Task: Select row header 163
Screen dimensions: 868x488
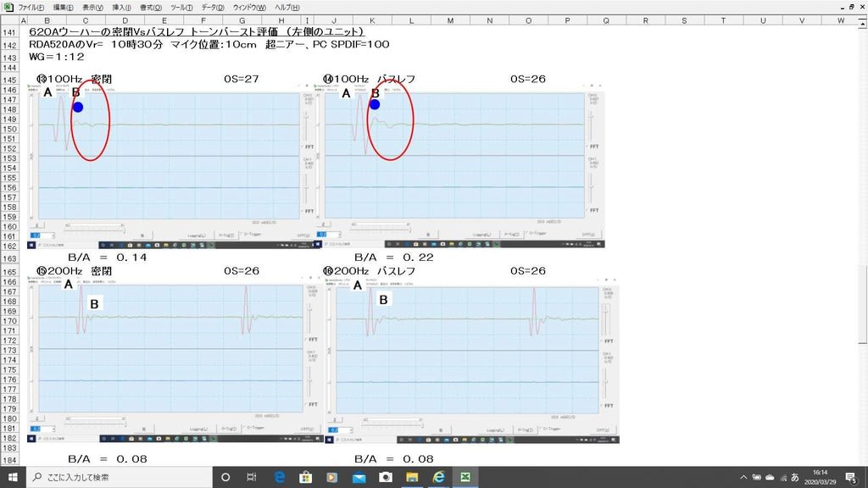Action: tap(9, 258)
